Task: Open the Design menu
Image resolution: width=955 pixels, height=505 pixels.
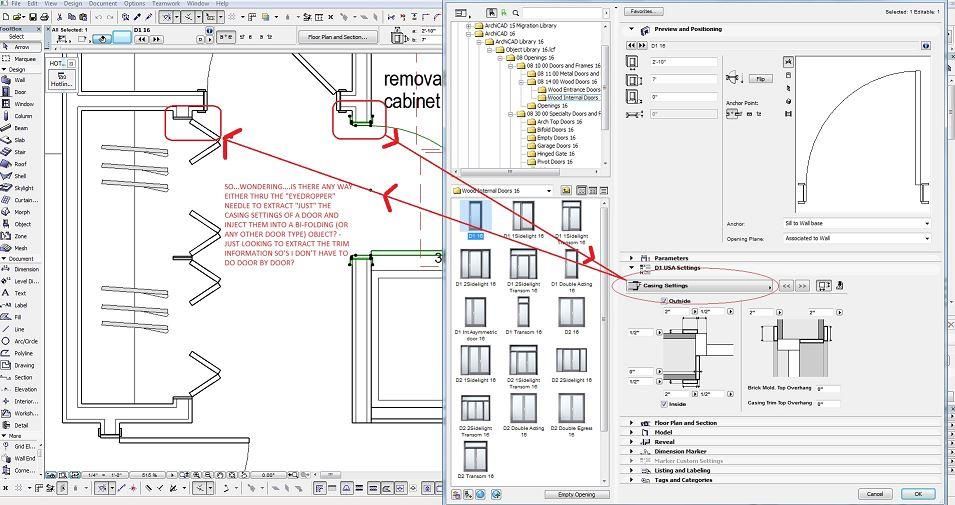Action: point(72,3)
